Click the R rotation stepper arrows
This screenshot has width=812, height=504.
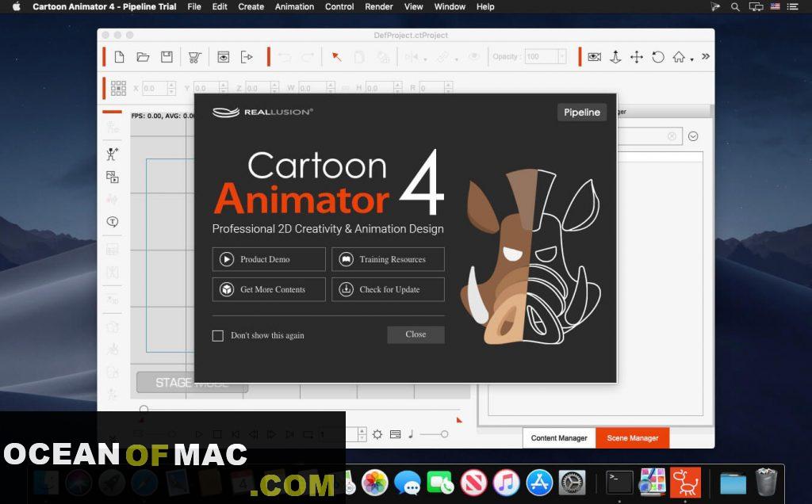point(449,88)
